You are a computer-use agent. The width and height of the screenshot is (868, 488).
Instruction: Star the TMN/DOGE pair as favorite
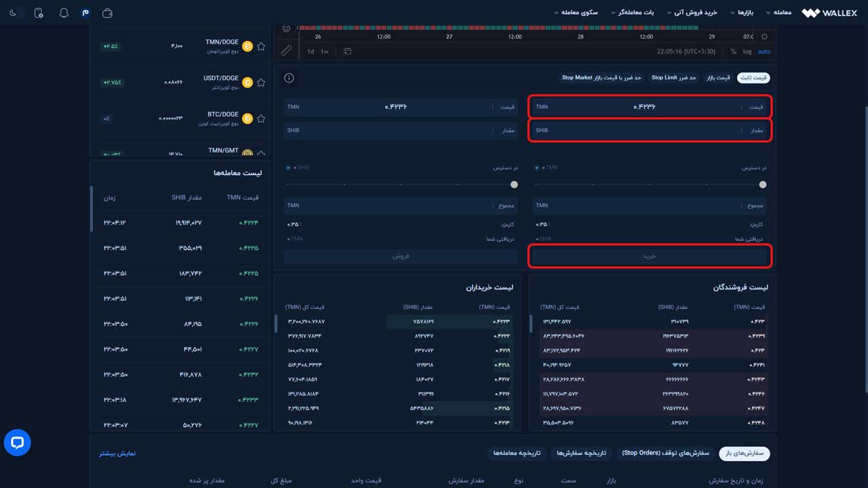261,46
